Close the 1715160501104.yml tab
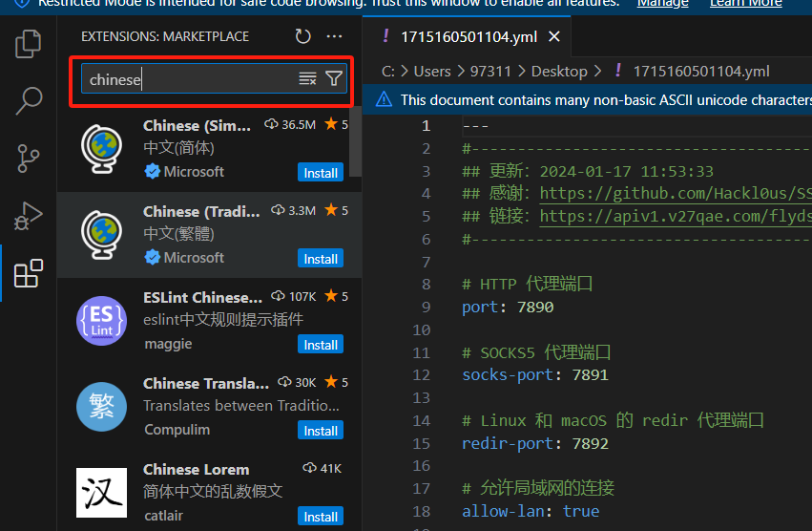This screenshot has height=531, width=812. 554,37
